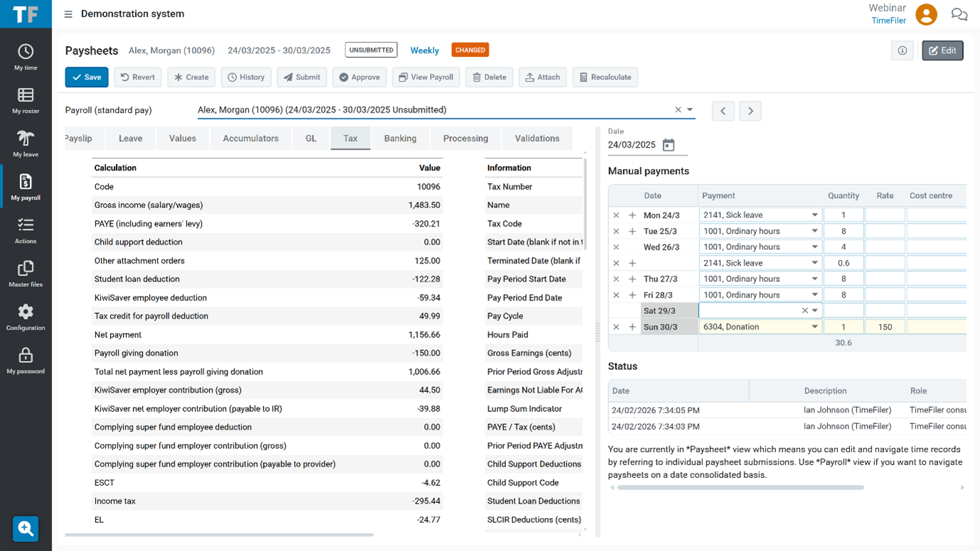The height and width of the screenshot is (551, 980).
Task: Click the hamburger menu icon
Action: 68,14
